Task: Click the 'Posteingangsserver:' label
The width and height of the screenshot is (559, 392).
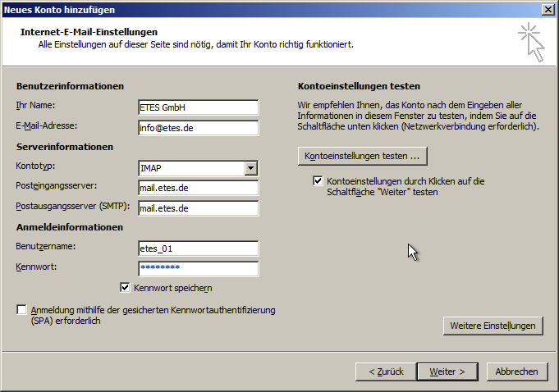Action: coord(57,186)
